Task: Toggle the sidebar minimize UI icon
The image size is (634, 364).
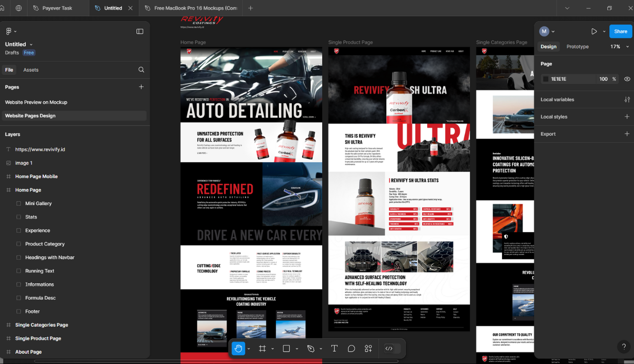Action: [140, 31]
